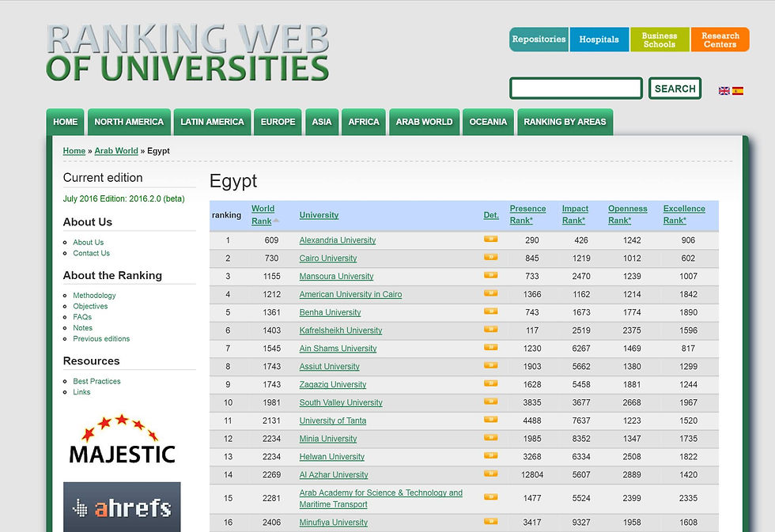This screenshot has width=775, height=532.
Task: Open the Cairo University link
Action: pos(327,258)
